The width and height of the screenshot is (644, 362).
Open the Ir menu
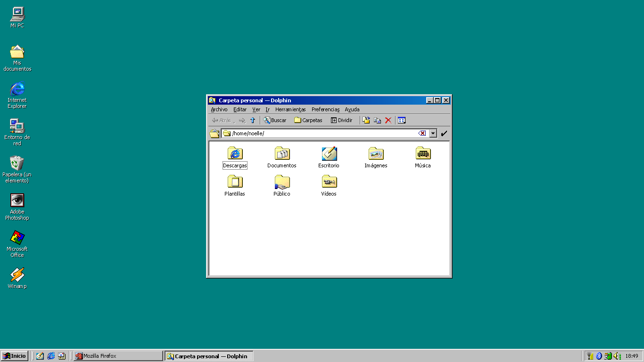click(x=267, y=109)
